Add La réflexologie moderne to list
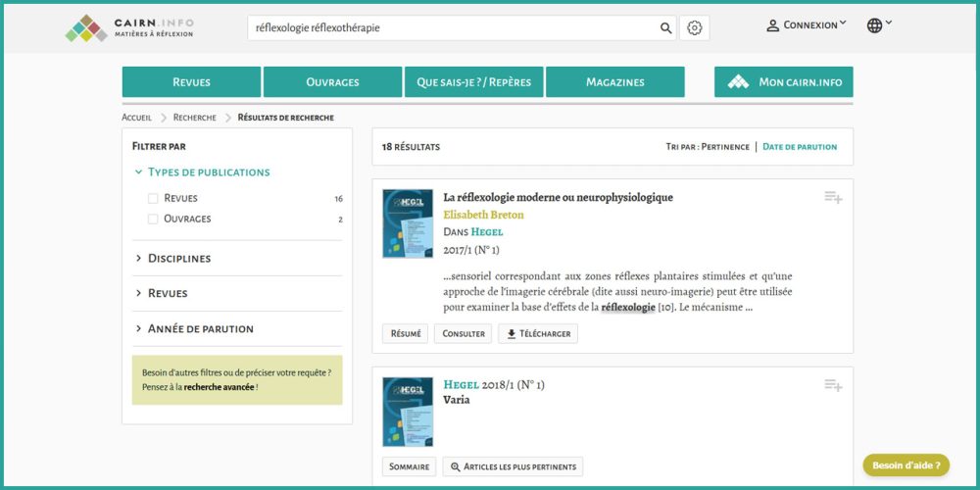The height and width of the screenshot is (490, 980). pos(833,198)
